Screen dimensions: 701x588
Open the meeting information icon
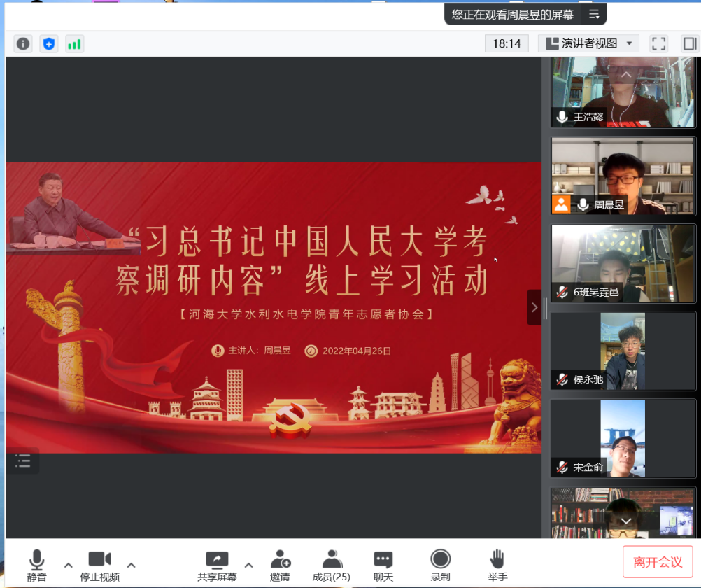23,44
